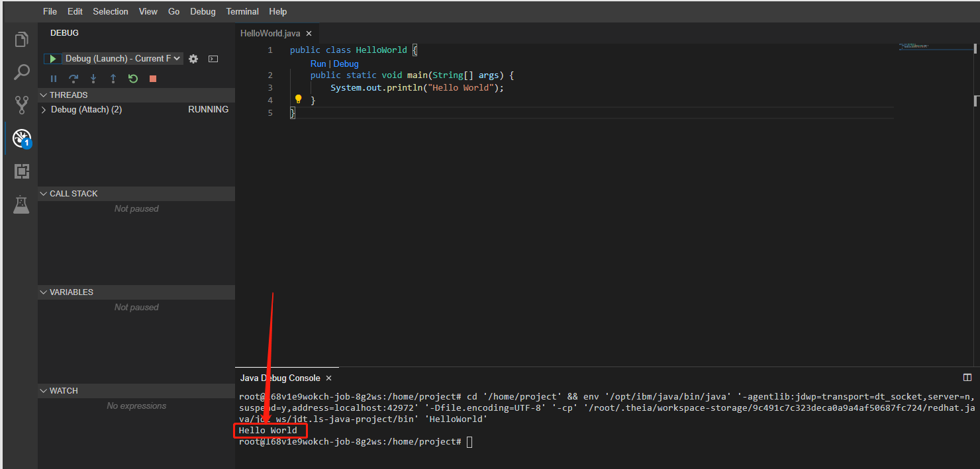Click the Hello World console output
This screenshot has width=980, height=469.
[x=268, y=431]
